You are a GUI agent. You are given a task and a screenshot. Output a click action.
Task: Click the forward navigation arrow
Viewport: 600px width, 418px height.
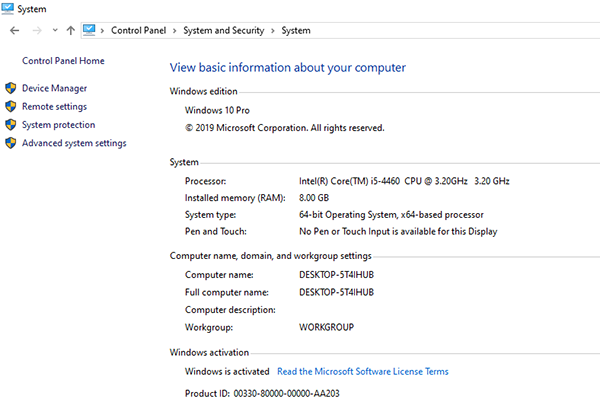click(35, 31)
